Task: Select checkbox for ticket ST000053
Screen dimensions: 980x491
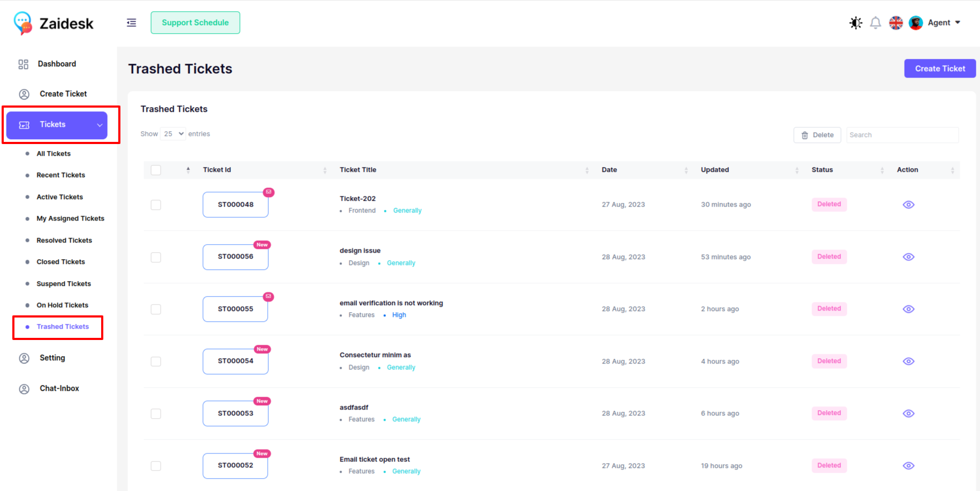Action: pyautogui.click(x=156, y=414)
